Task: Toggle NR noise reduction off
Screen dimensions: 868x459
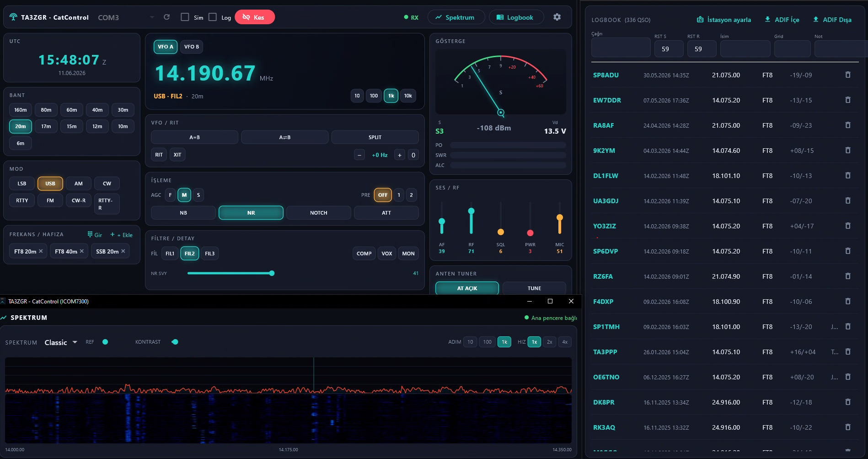Action: click(251, 213)
